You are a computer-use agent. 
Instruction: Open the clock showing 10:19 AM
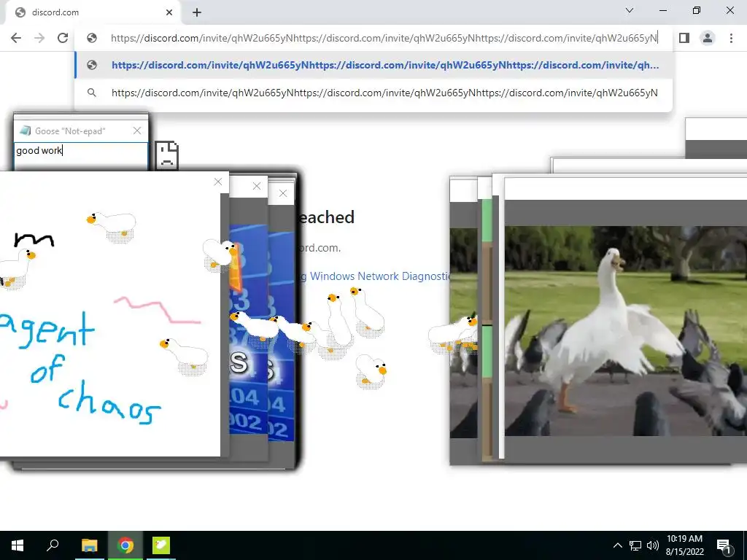[x=684, y=545]
